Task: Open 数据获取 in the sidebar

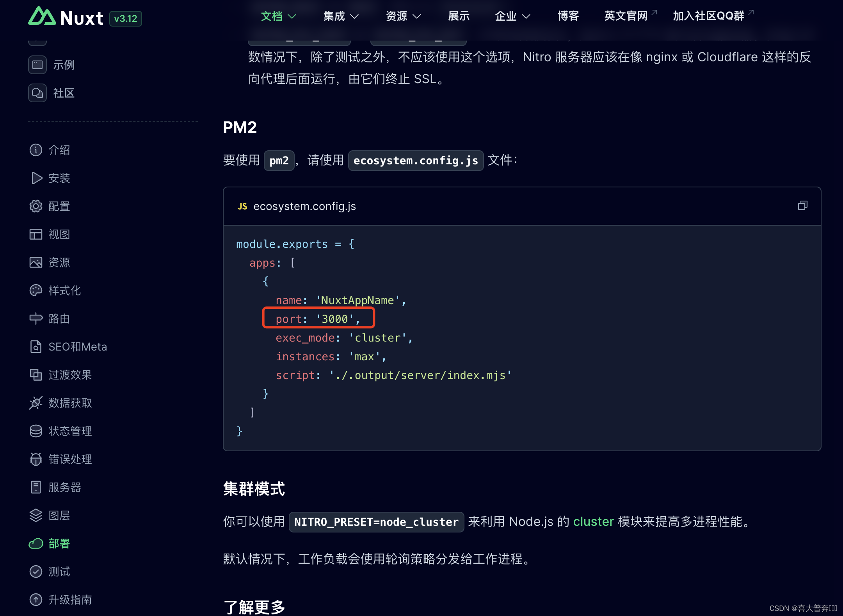Action: point(70,403)
